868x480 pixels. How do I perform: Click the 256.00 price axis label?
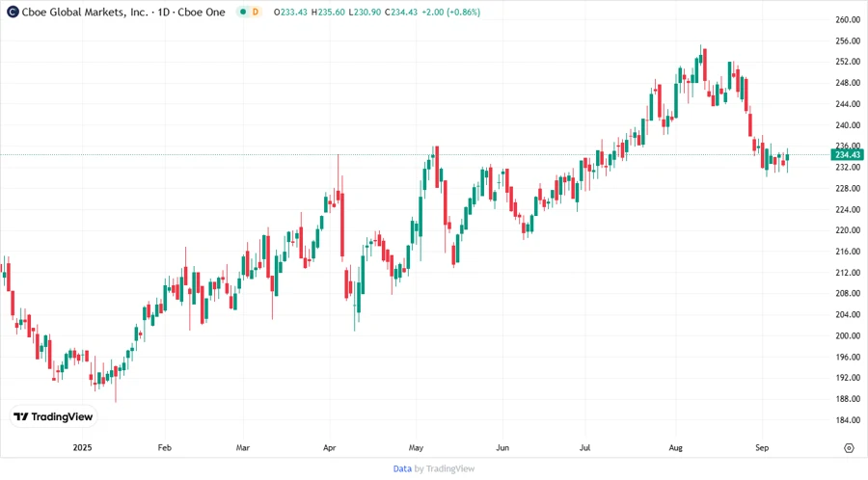(848, 40)
